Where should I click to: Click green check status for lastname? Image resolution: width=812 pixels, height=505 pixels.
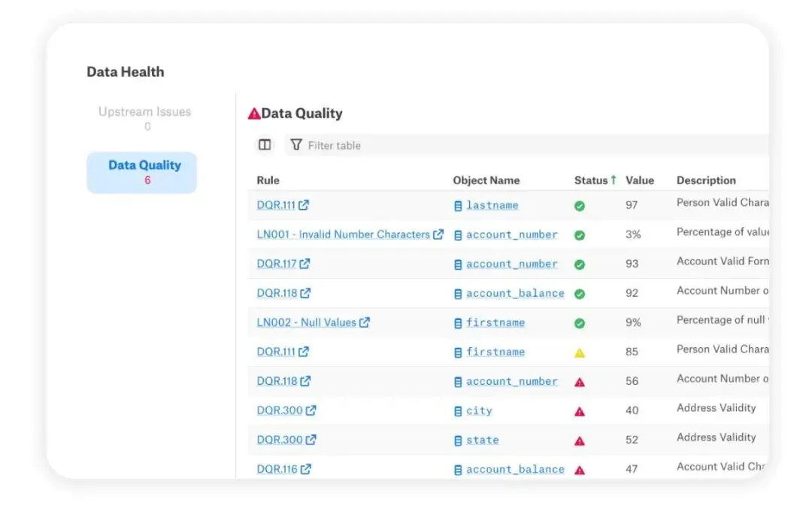point(580,206)
